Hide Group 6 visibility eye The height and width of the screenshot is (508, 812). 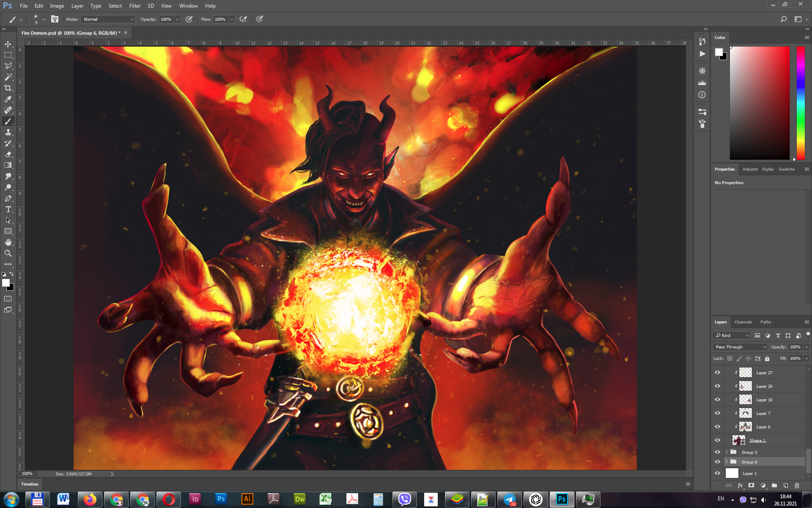point(717,462)
